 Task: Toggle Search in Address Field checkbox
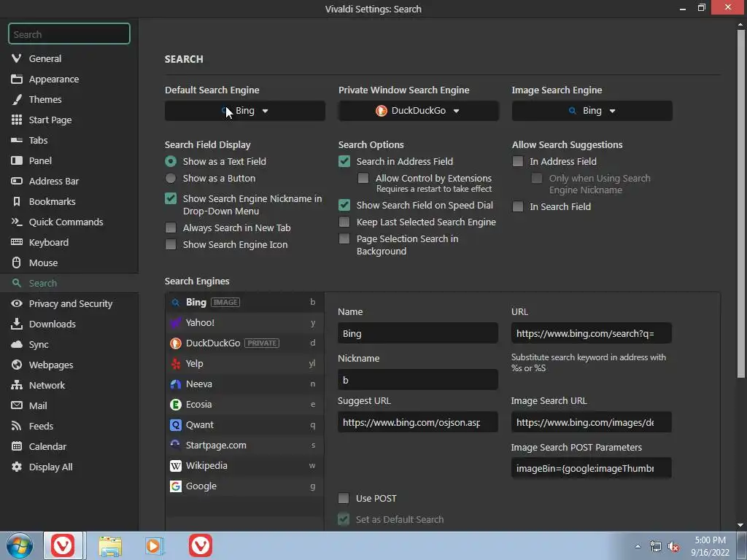coord(344,161)
